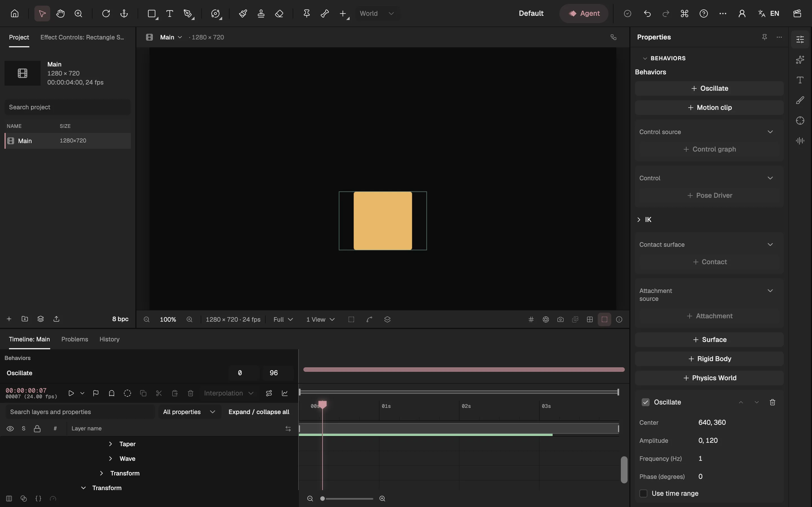
Task: Toggle the layer visibility eye column header
Action: 10,428
